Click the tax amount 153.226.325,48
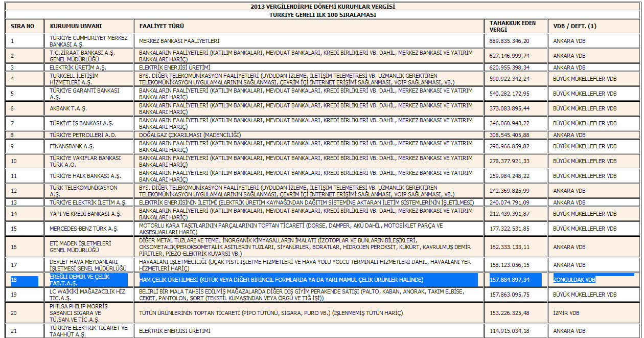 (x=509, y=313)
